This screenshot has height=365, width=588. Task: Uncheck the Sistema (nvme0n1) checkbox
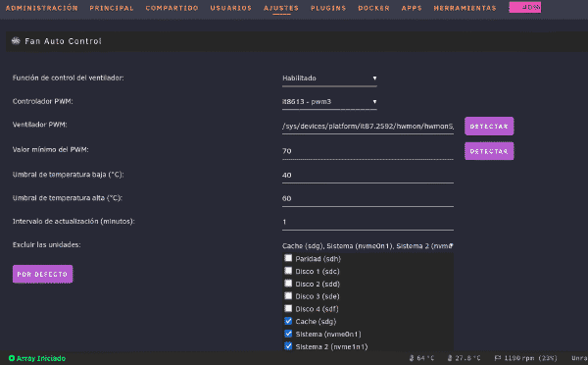point(288,334)
